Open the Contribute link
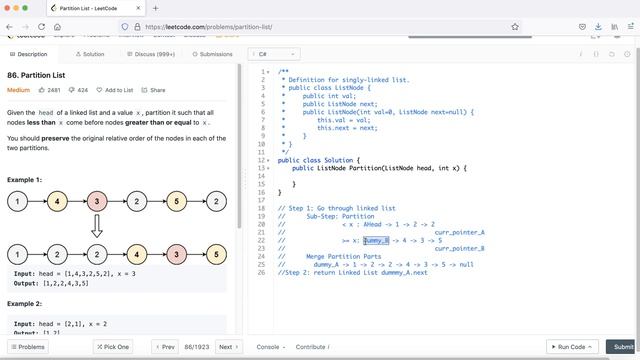This screenshot has height=360, width=640. pos(312,347)
